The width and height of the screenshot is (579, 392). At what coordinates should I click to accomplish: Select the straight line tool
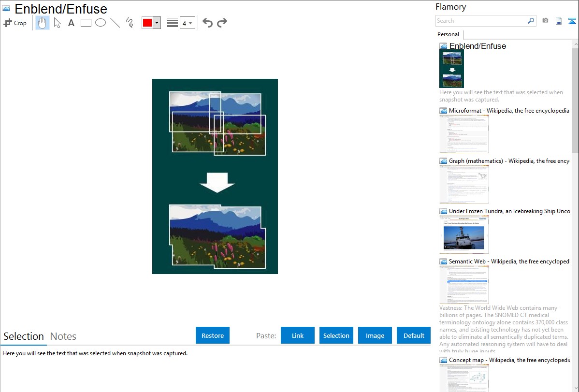[115, 23]
